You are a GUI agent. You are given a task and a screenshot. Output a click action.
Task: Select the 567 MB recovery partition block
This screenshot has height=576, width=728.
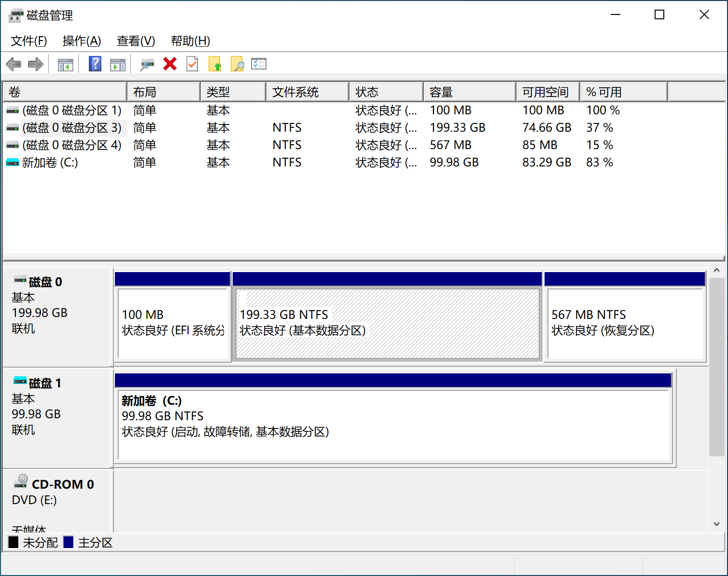(624, 324)
